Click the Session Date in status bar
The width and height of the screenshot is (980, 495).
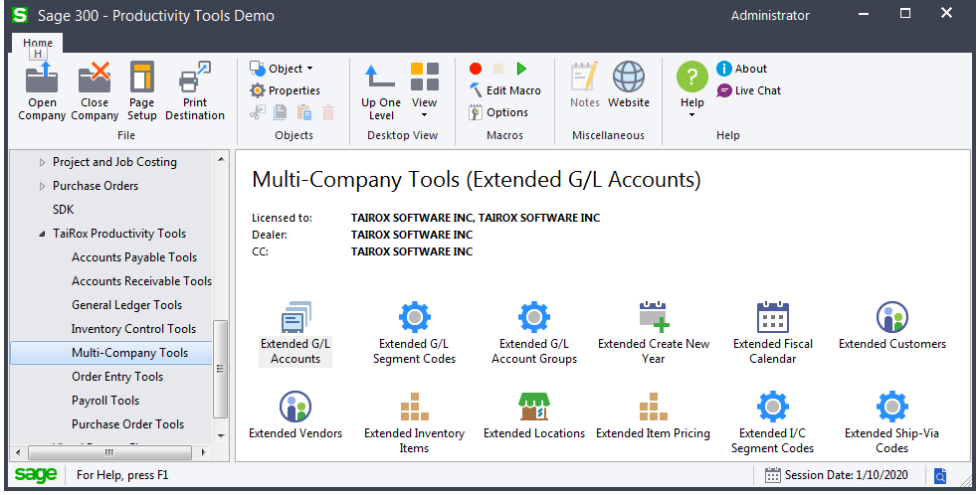click(x=831, y=475)
